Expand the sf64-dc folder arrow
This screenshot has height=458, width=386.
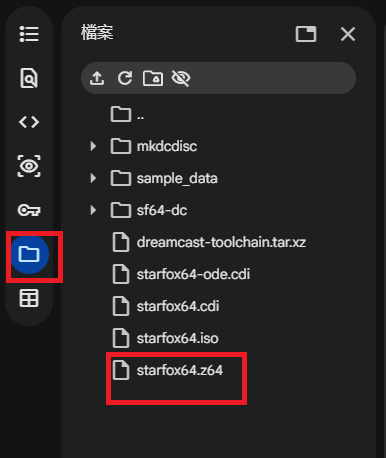[93, 210]
